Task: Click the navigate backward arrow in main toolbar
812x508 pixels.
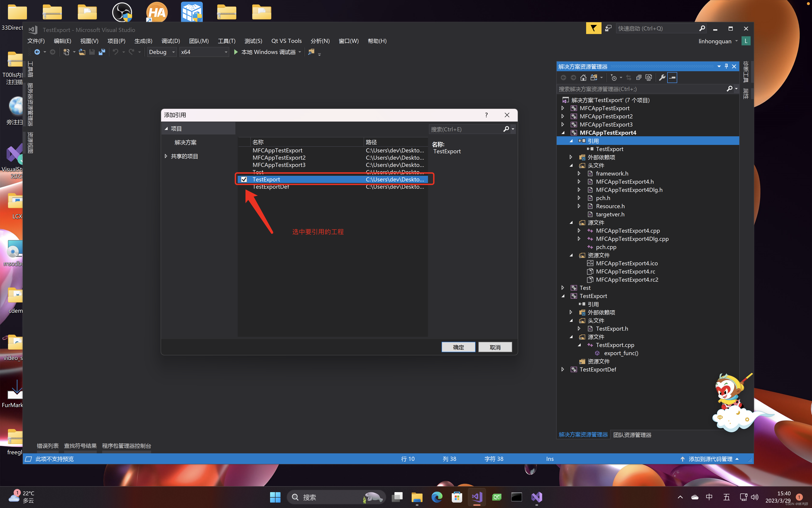Action: pos(37,52)
